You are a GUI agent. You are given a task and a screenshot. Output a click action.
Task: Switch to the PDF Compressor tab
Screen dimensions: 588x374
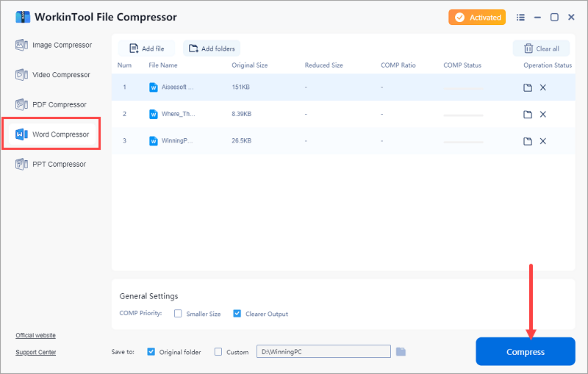(x=59, y=104)
